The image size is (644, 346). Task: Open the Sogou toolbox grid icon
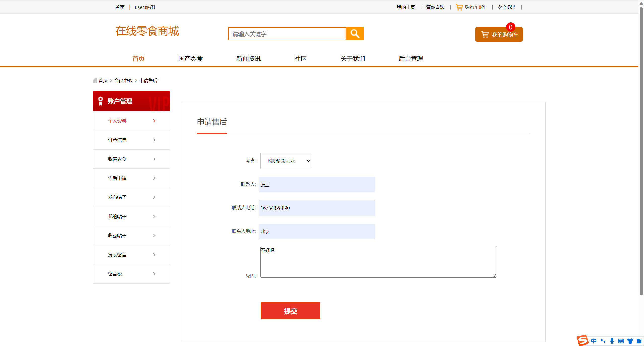pos(639,341)
